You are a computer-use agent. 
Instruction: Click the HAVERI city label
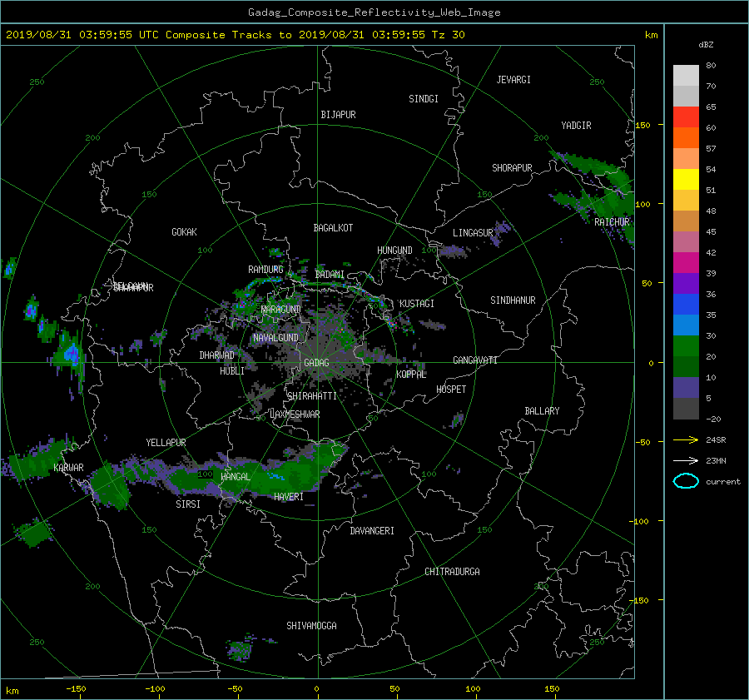289,497
